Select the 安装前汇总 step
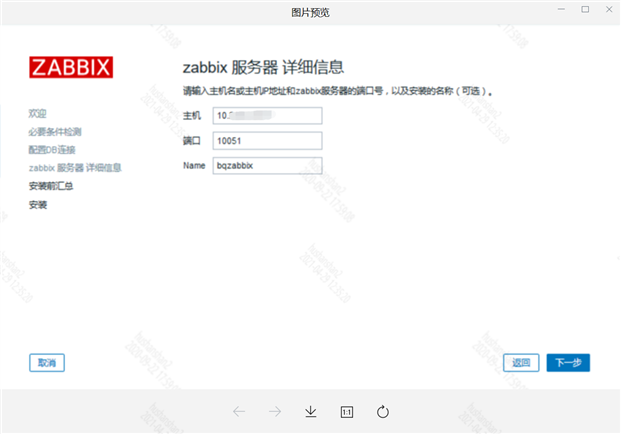This screenshot has width=621, height=434. point(51,186)
